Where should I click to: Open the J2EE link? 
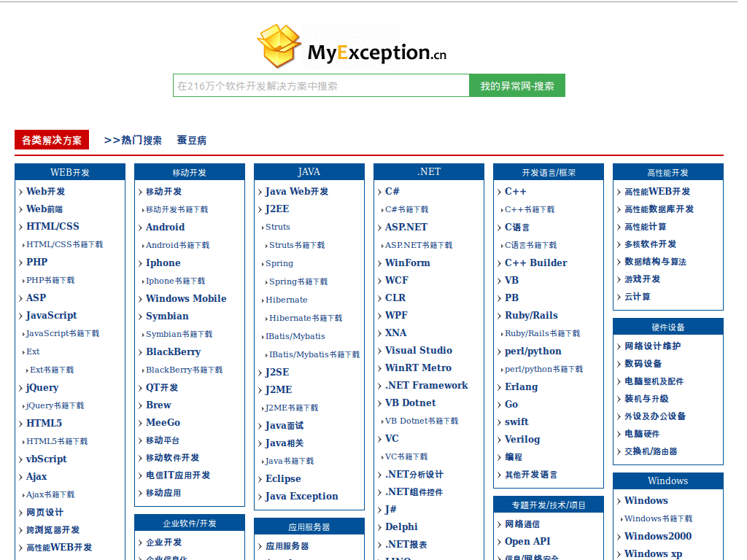pos(277,209)
